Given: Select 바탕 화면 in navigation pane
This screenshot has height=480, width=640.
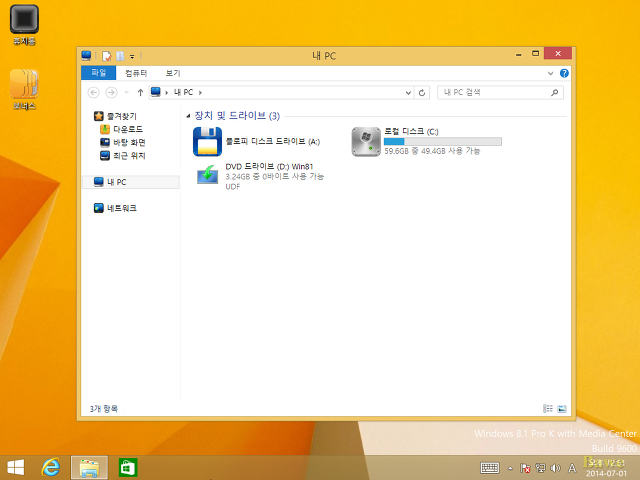Looking at the screenshot, I should pyautogui.click(x=122, y=142).
